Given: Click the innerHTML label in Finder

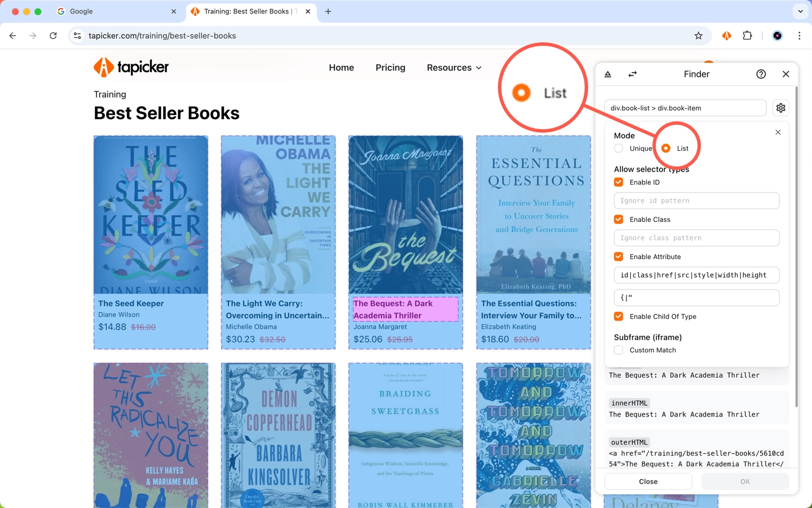Looking at the screenshot, I should point(629,403).
